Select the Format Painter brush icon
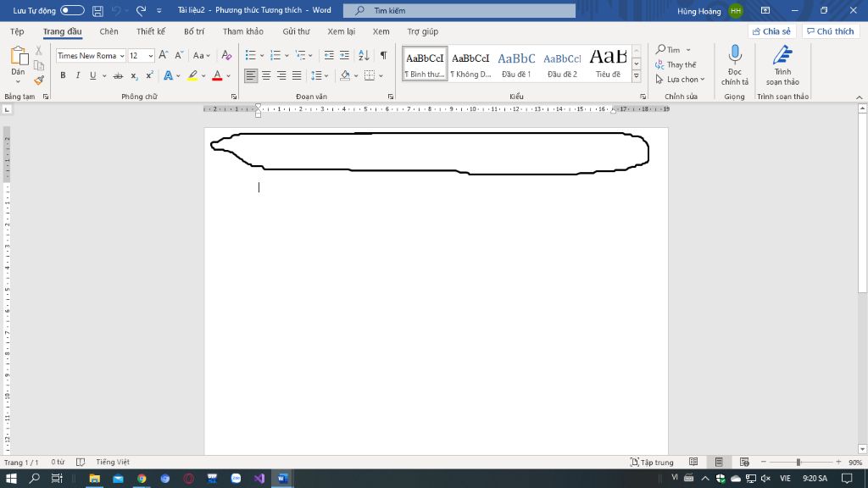868x488 pixels. pos(39,80)
